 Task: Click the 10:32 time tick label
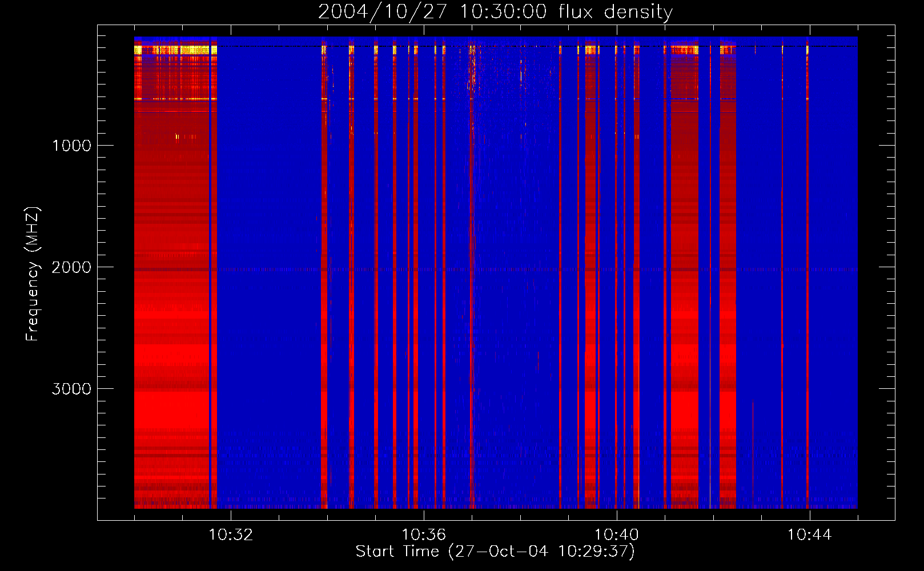click(231, 534)
